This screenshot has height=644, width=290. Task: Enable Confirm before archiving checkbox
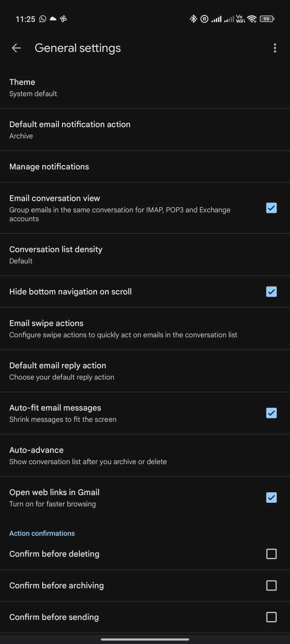[271, 586]
